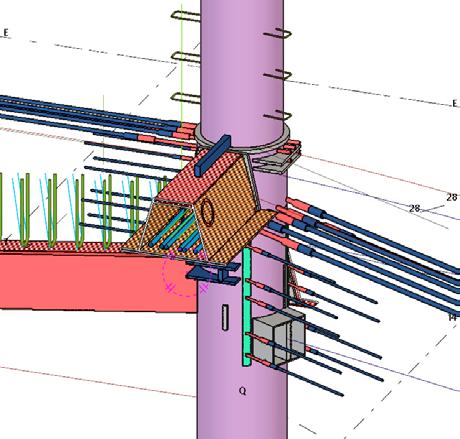Click a cyan bar inside the orange bracket
Viewport: 460px width, 439px height.
point(168,228)
